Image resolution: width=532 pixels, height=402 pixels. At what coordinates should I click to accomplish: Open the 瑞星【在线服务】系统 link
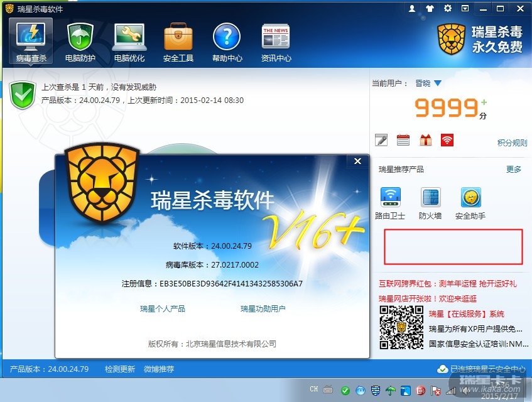pos(467,314)
